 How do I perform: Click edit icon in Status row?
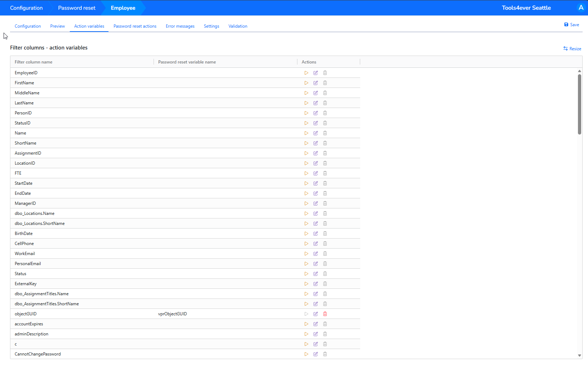pyautogui.click(x=316, y=274)
